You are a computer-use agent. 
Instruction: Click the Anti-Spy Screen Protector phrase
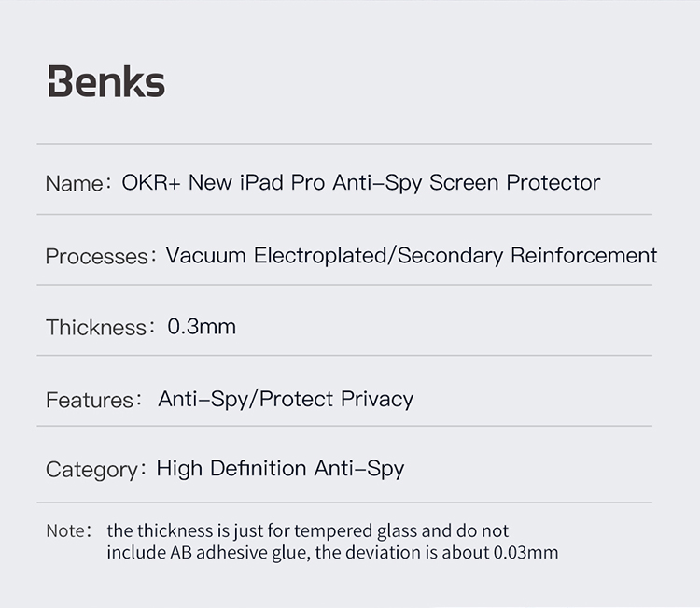[467, 183]
